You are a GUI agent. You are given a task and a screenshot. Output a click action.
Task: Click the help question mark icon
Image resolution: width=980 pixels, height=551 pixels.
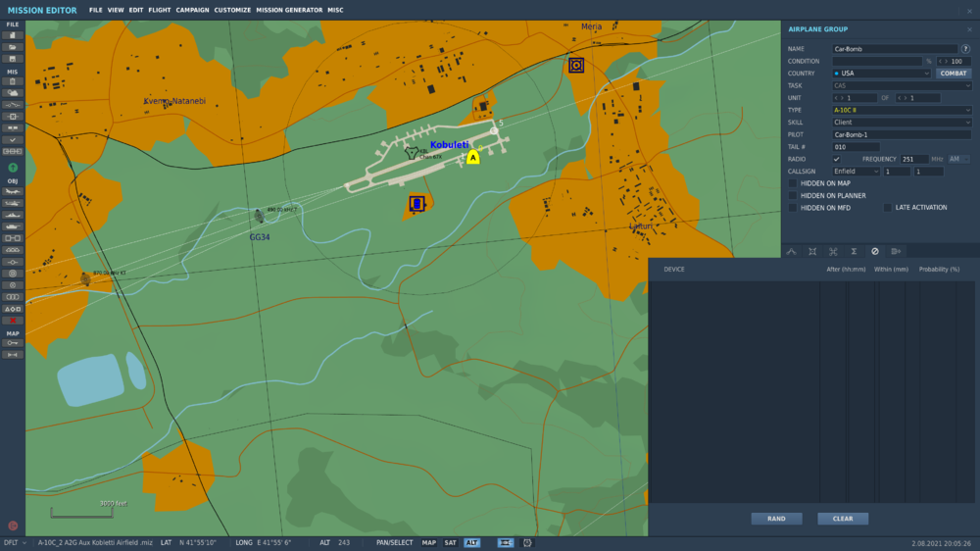pos(965,49)
